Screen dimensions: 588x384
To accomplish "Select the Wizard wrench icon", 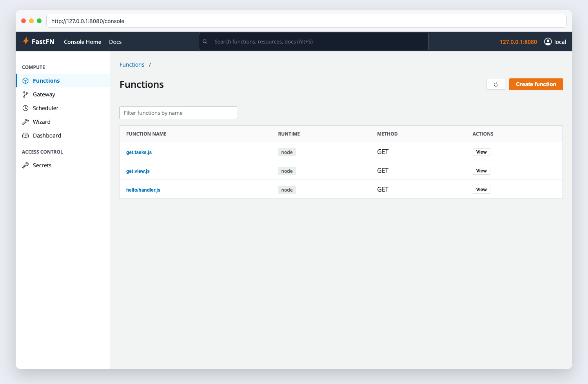I will (25, 121).
